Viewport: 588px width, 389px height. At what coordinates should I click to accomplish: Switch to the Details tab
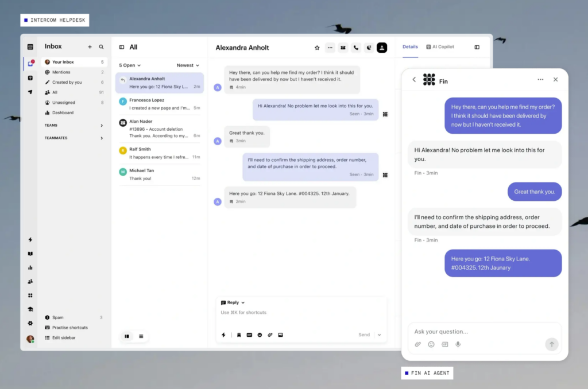410,47
